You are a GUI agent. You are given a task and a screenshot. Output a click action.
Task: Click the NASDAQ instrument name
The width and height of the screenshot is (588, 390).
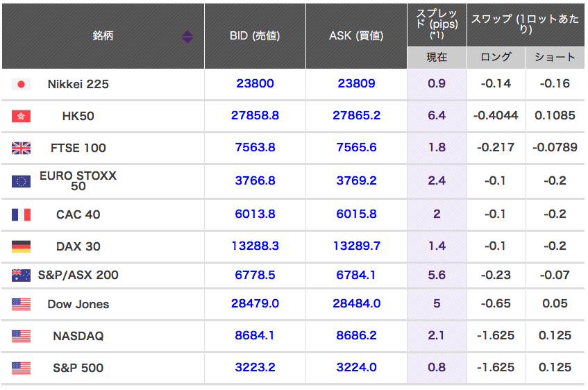coord(78,337)
